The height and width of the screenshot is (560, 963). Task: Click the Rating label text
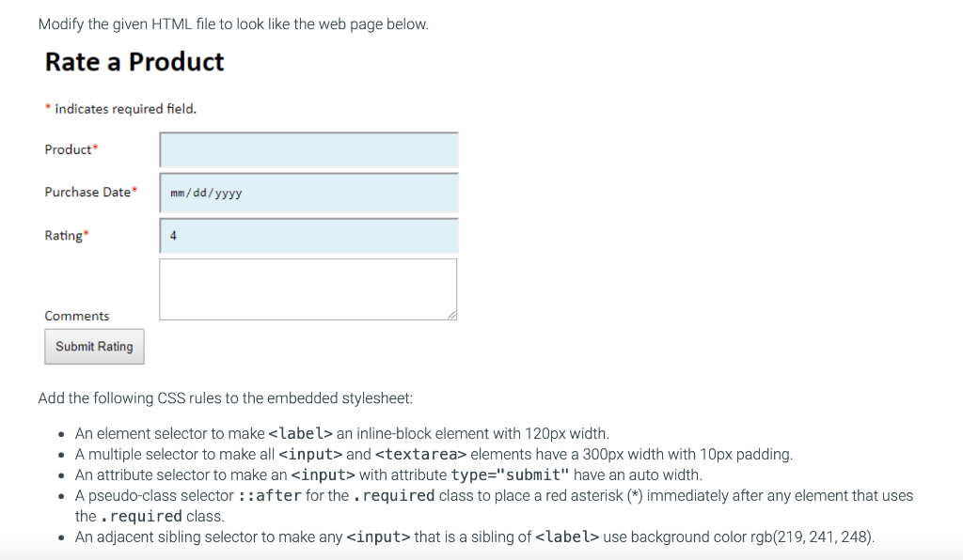point(63,236)
